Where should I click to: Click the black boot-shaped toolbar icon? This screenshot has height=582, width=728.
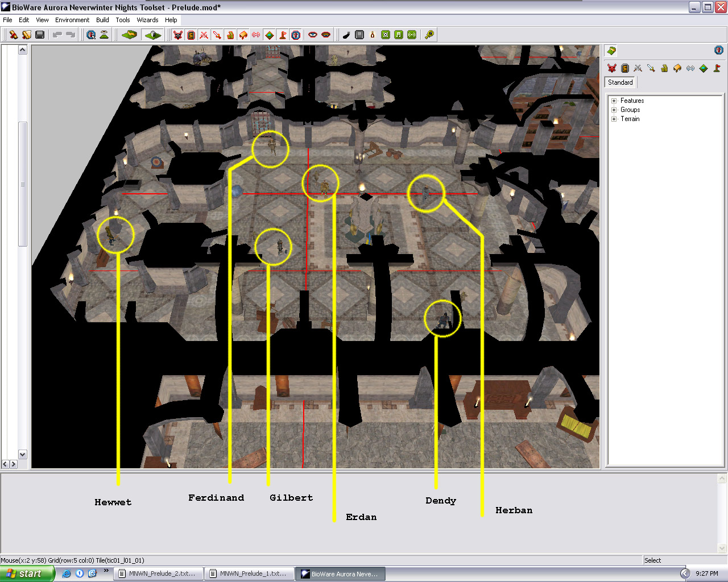[346, 35]
